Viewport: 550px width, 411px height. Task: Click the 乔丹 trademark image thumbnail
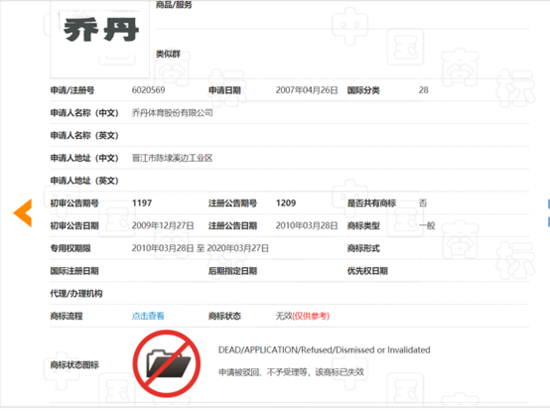pos(100,39)
